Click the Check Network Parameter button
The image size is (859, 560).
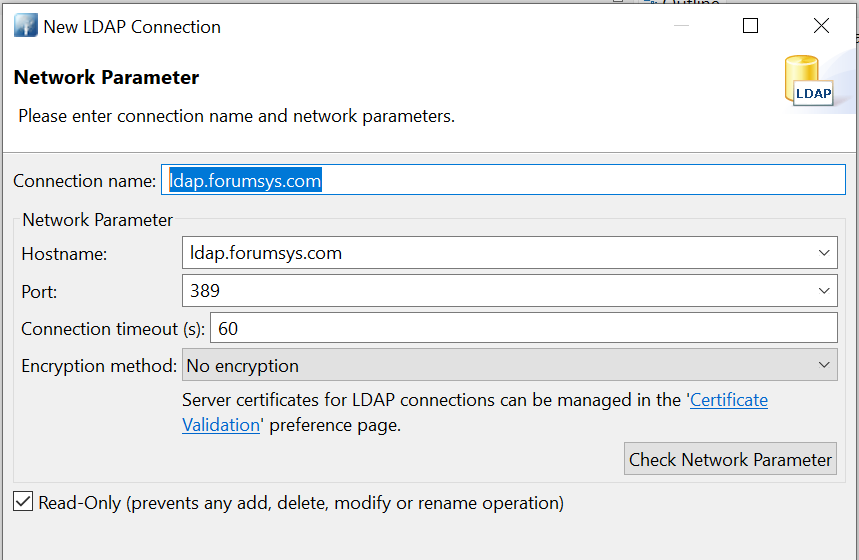[x=730, y=460]
